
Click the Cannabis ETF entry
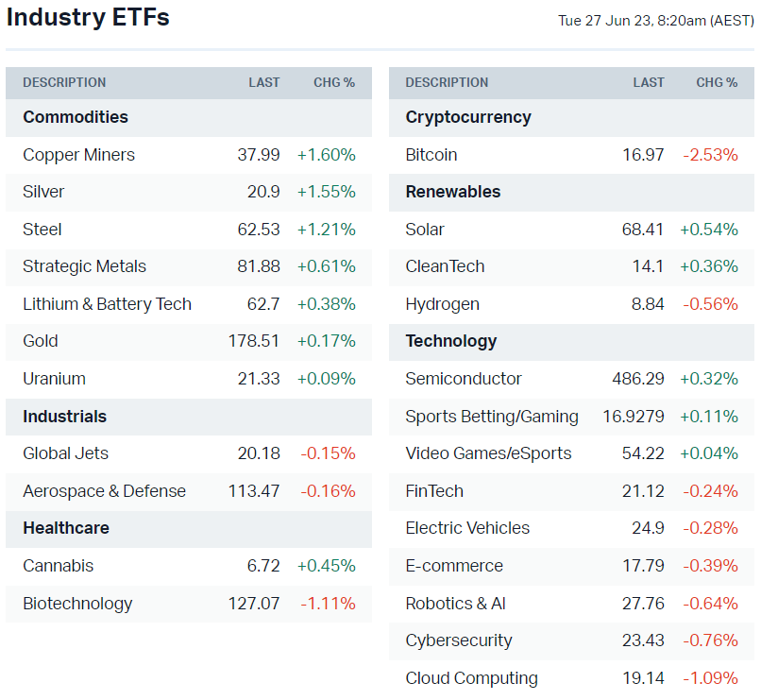58,566
